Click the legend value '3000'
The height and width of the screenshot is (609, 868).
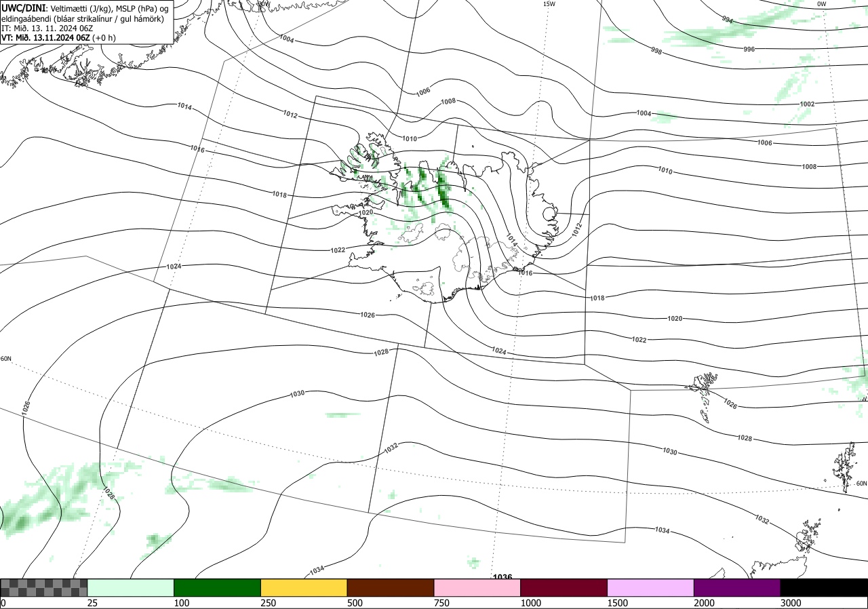click(791, 603)
